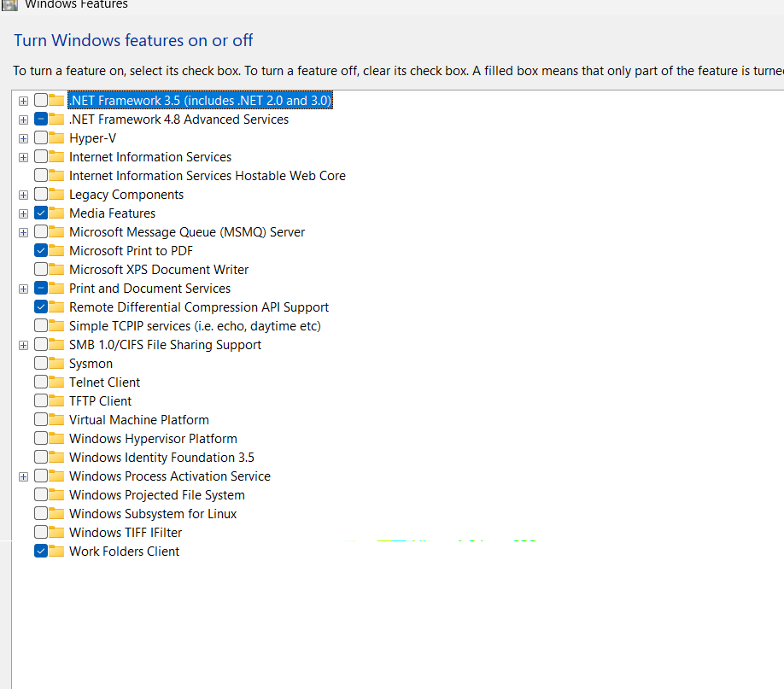This screenshot has width=784, height=689.
Task: Select Windows Projected File System label
Action: [x=157, y=495]
